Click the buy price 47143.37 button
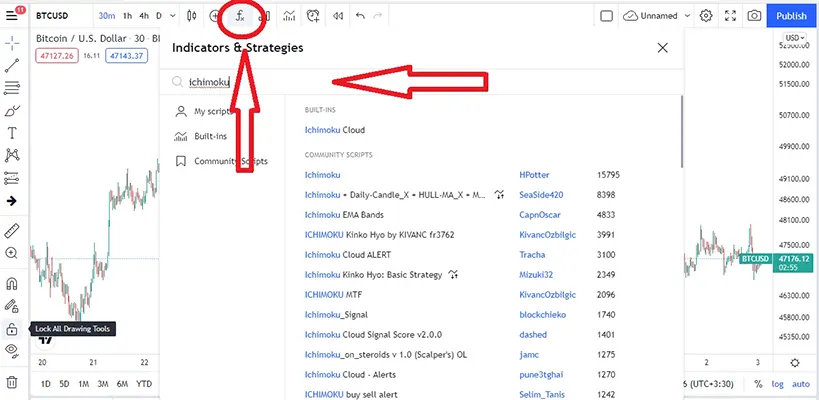 pos(127,55)
